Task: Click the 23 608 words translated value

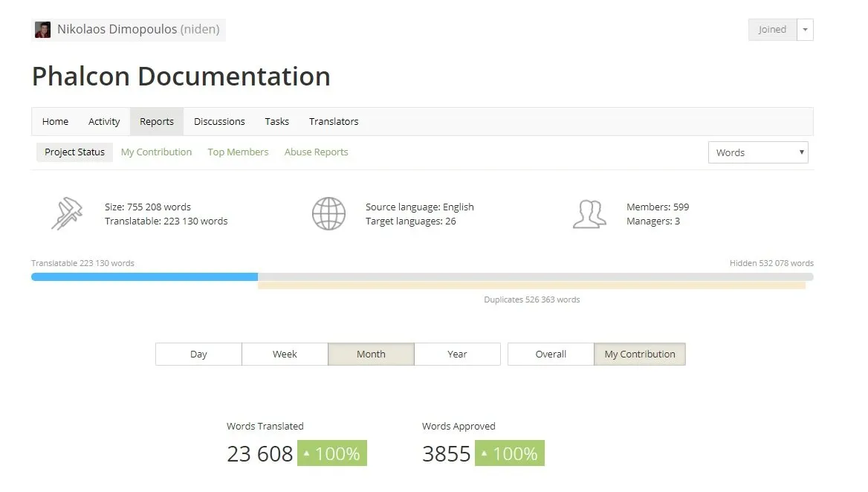Action: coord(259,454)
